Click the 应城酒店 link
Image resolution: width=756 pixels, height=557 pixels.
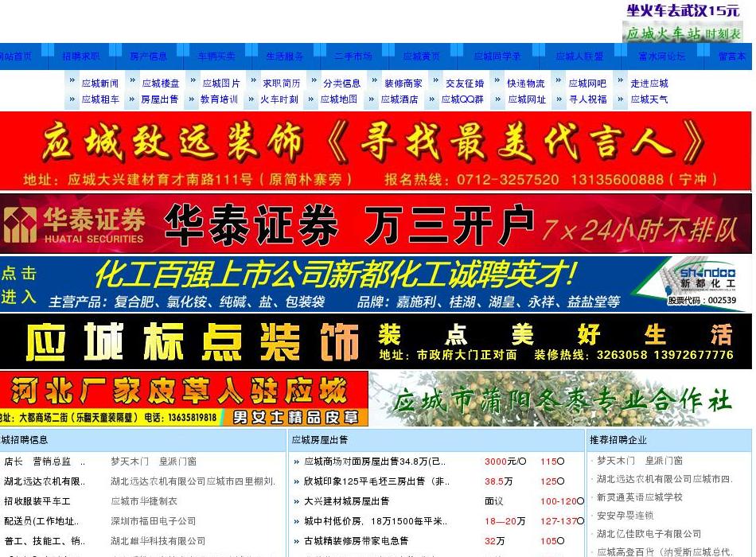pyautogui.click(x=399, y=99)
